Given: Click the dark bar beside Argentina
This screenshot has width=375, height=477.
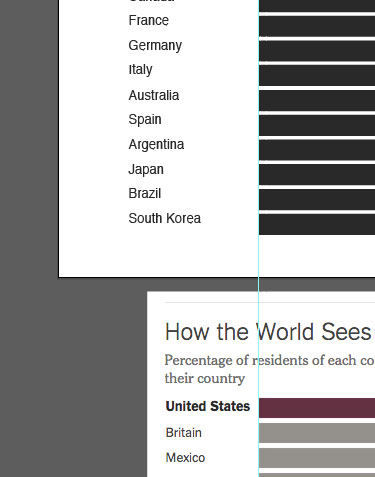Looking at the screenshot, I should (x=317, y=150).
